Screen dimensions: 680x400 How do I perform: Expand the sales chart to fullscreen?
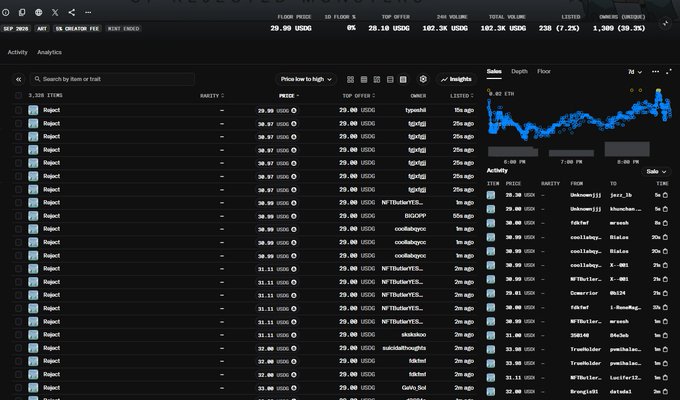pyautogui.click(x=669, y=72)
